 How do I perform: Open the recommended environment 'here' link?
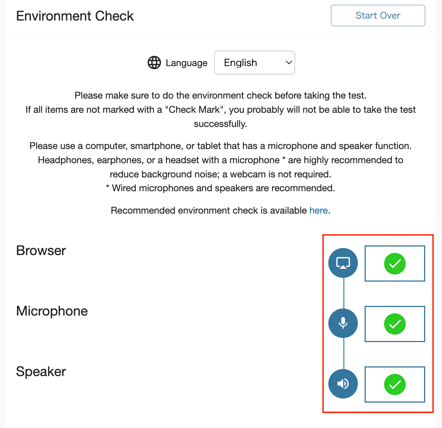coord(318,210)
